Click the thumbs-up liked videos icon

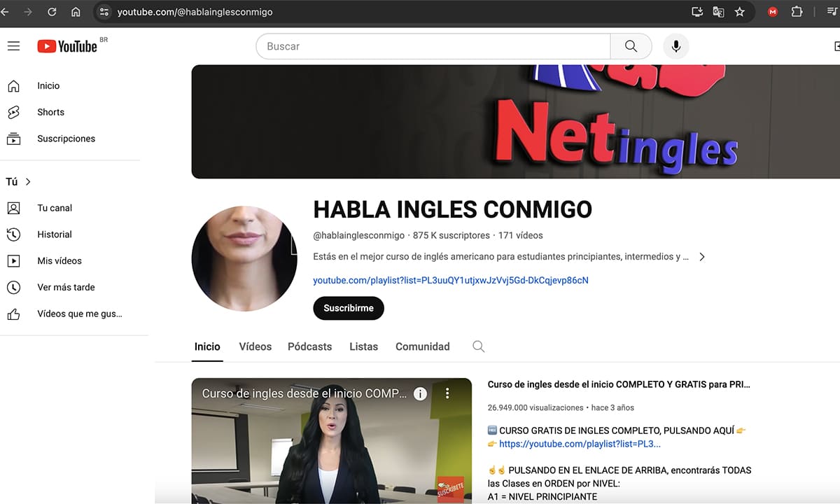pos(13,314)
